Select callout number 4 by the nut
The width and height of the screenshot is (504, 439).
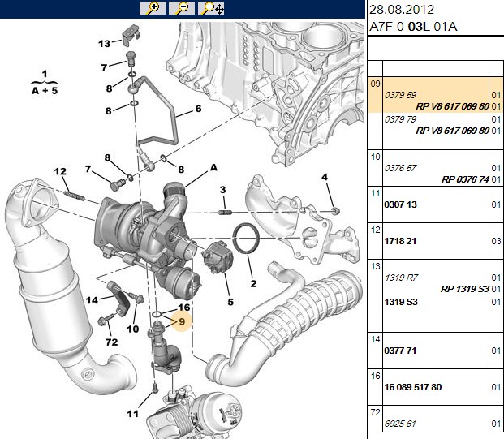[x=325, y=177]
